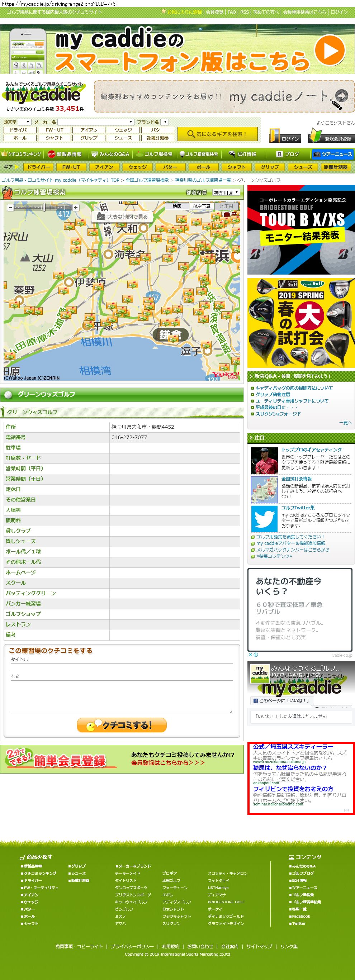Open メルマガバックナンバーはこちらから link

click(x=293, y=550)
